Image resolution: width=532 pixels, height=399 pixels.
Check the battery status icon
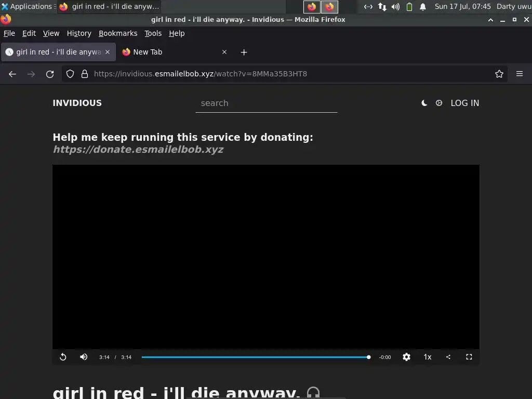point(409,6)
